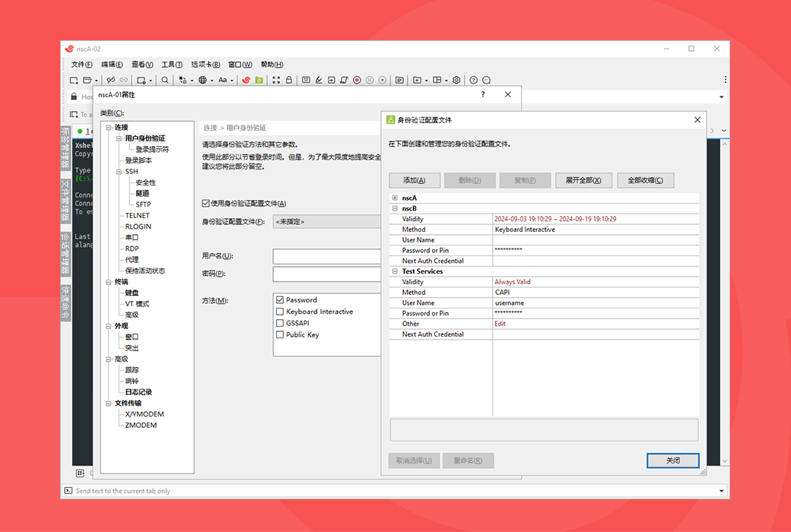This screenshot has width=791, height=532.
Task: Click the highlight pen toolbar icon
Action: pyautogui.click(x=319, y=80)
